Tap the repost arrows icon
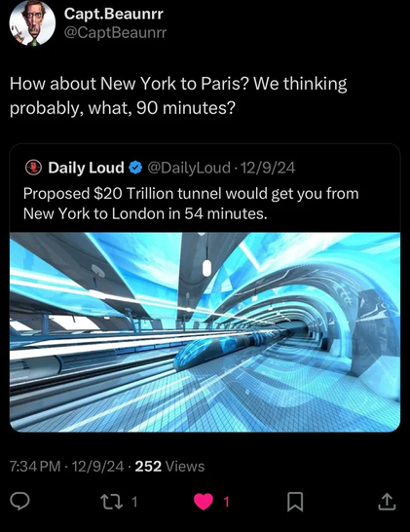Viewport: 410px width, 532px height. (x=112, y=502)
